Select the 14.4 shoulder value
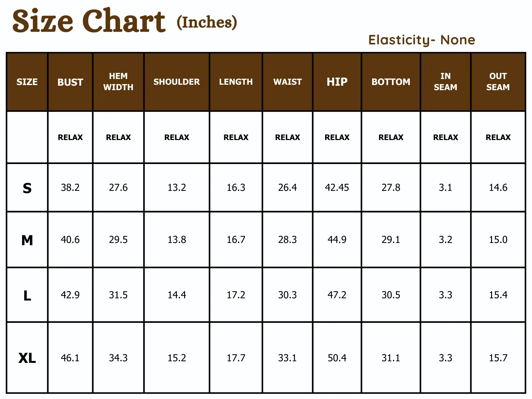This screenshot has height=399, width=532. (x=177, y=295)
